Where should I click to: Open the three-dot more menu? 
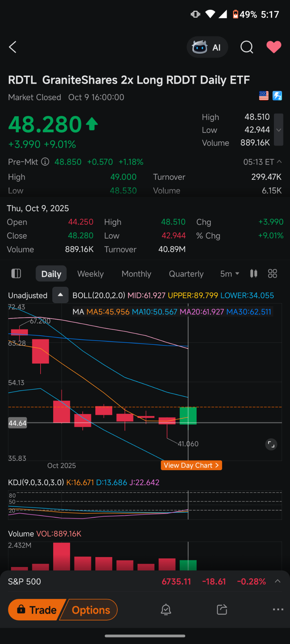point(278,610)
